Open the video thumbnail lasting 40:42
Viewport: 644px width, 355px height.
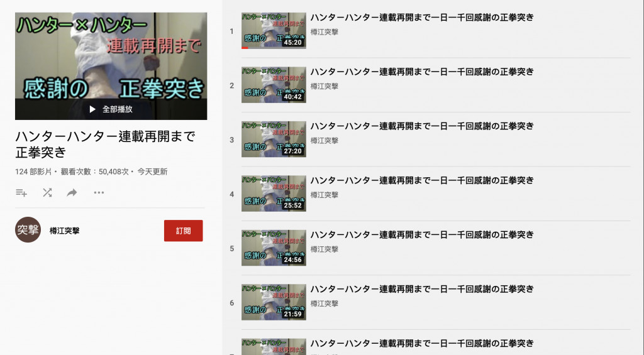tap(274, 85)
